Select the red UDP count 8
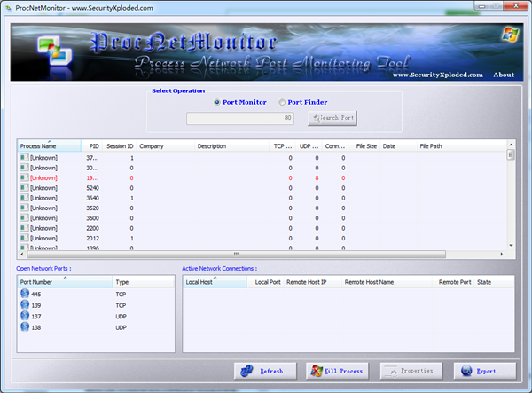The width and height of the screenshot is (532, 393). tap(317, 177)
